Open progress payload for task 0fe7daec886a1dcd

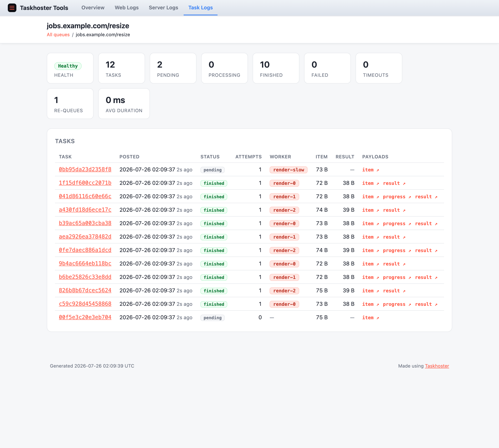click(397, 250)
